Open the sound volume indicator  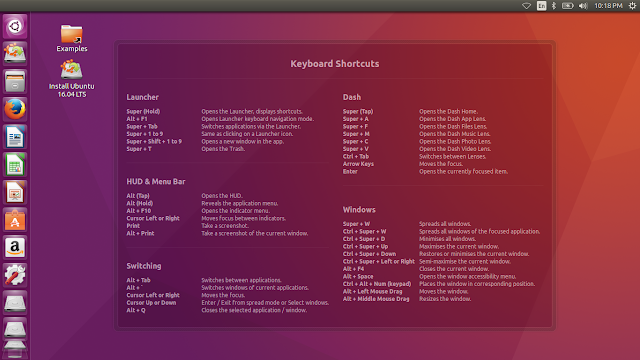(x=583, y=6)
